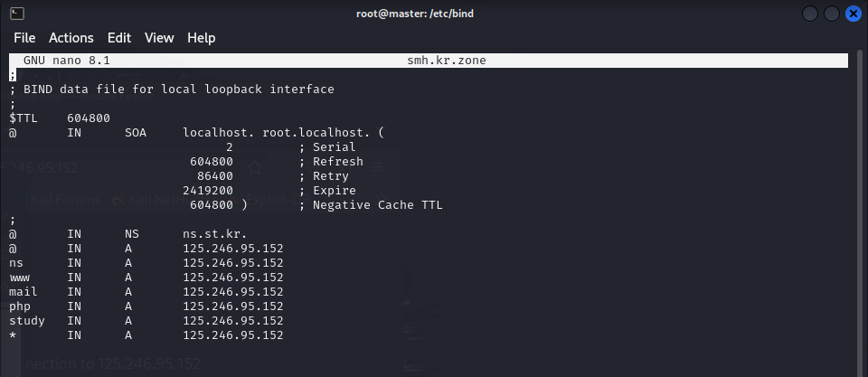Viewport: 868px width, 377px height.
Task: Open the File menu
Action: point(24,38)
